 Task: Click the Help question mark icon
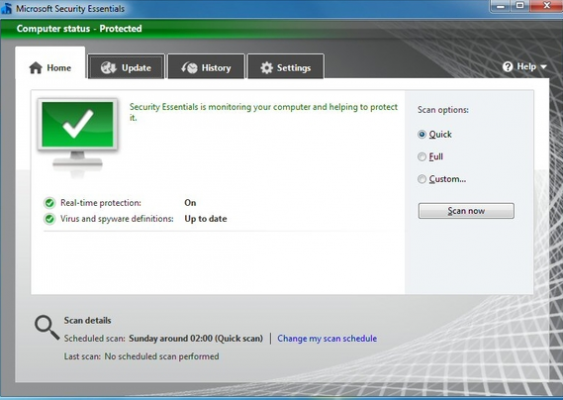[x=507, y=66]
